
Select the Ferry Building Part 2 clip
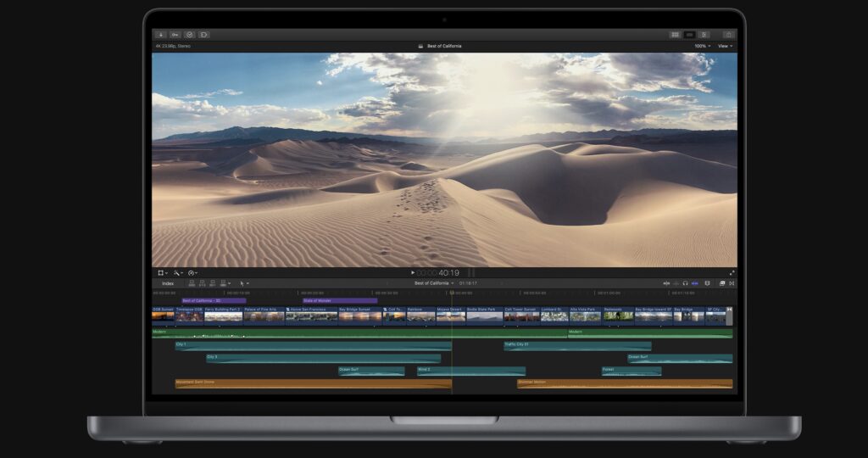(224, 316)
